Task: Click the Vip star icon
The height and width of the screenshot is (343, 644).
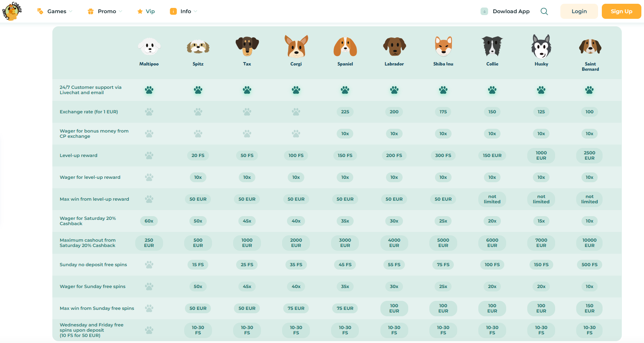Action: (140, 11)
